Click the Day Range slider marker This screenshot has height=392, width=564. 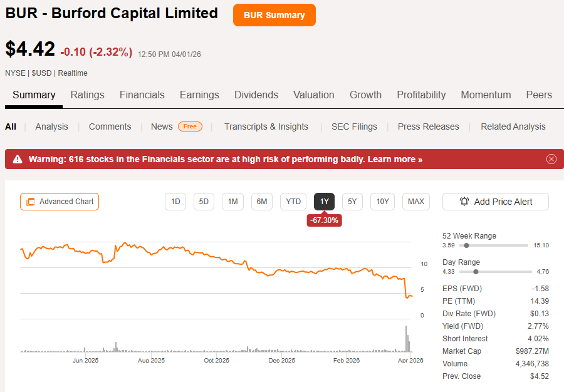(476, 272)
